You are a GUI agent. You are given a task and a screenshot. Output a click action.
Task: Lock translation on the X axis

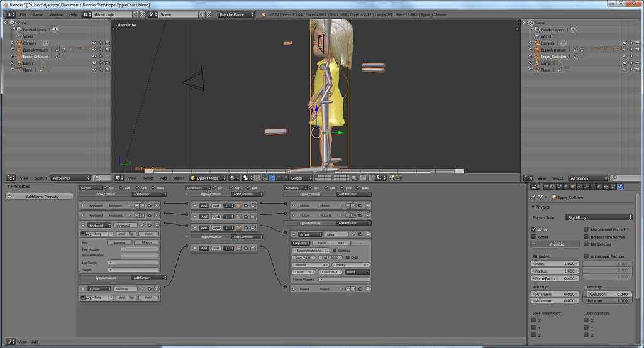tap(533, 320)
